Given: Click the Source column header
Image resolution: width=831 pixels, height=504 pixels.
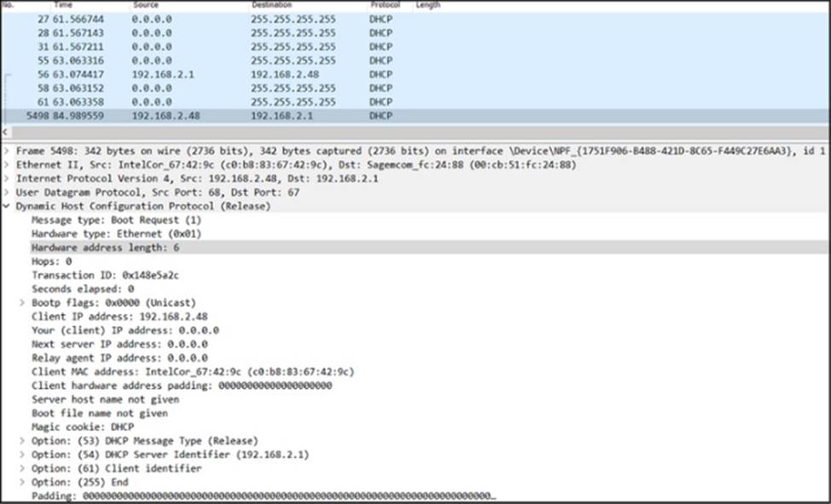Looking at the screenshot, I should tap(146, 5).
